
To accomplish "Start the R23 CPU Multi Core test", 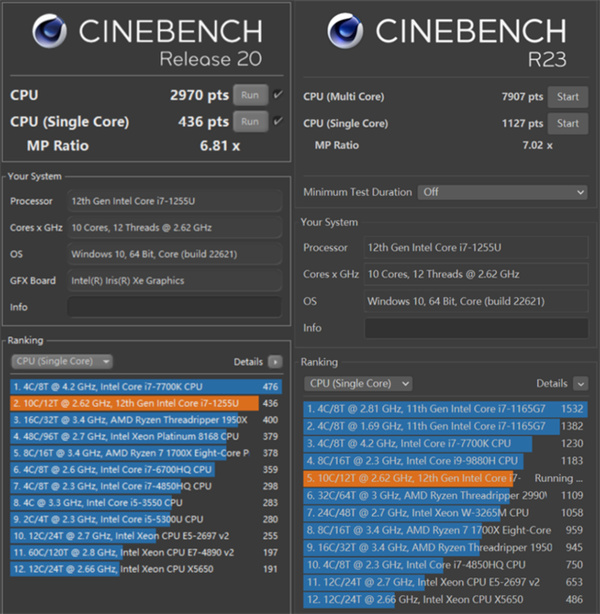I will point(567,97).
